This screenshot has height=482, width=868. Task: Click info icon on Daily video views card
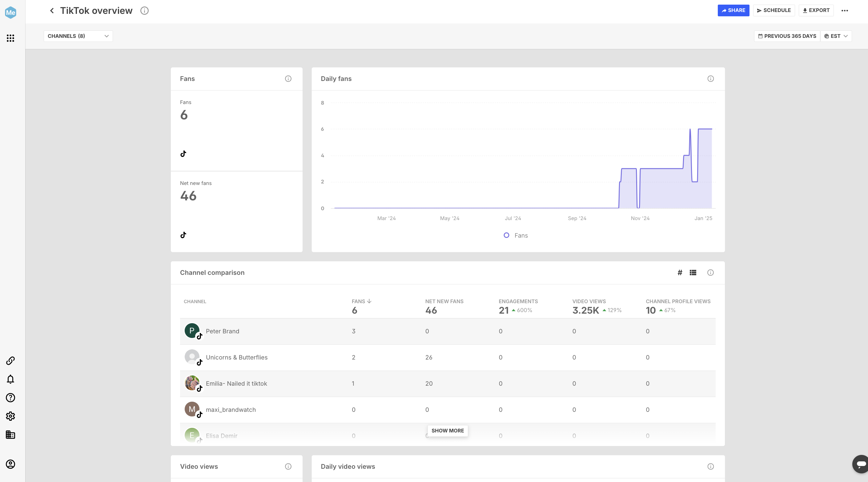pyautogui.click(x=711, y=467)
